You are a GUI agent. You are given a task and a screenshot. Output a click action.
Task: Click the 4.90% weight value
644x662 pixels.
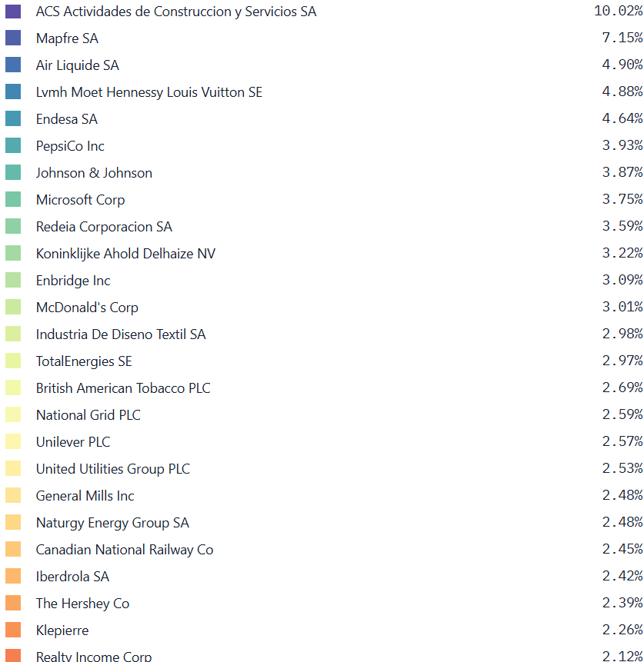point(622,65)
